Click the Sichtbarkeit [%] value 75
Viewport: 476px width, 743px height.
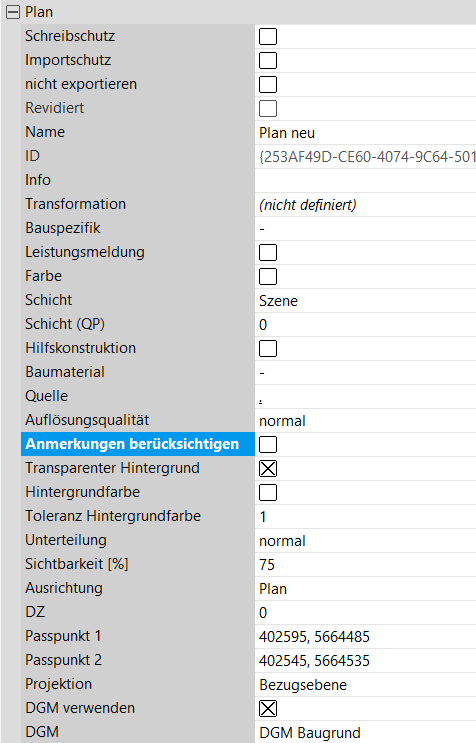tap(365, 564)
